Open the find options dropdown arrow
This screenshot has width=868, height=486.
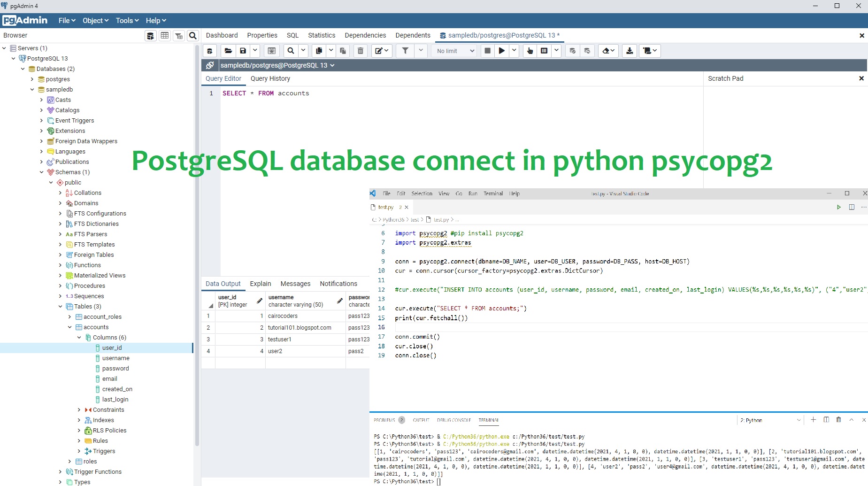(x=303, y=51)
